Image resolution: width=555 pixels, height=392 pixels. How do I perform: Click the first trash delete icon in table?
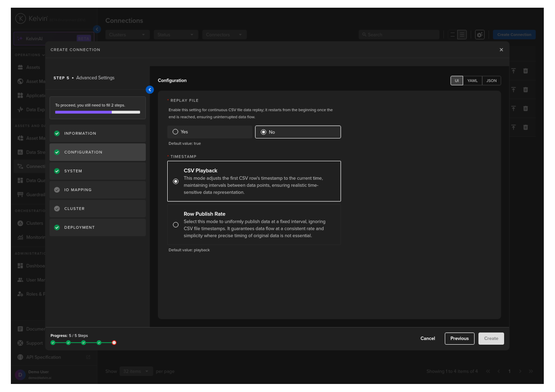click(x=525, y=71)
